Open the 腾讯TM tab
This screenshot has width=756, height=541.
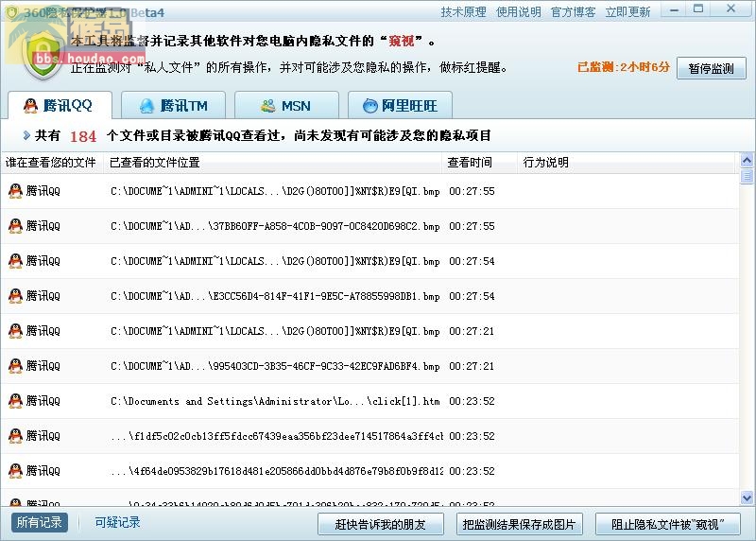coord(174,105)
